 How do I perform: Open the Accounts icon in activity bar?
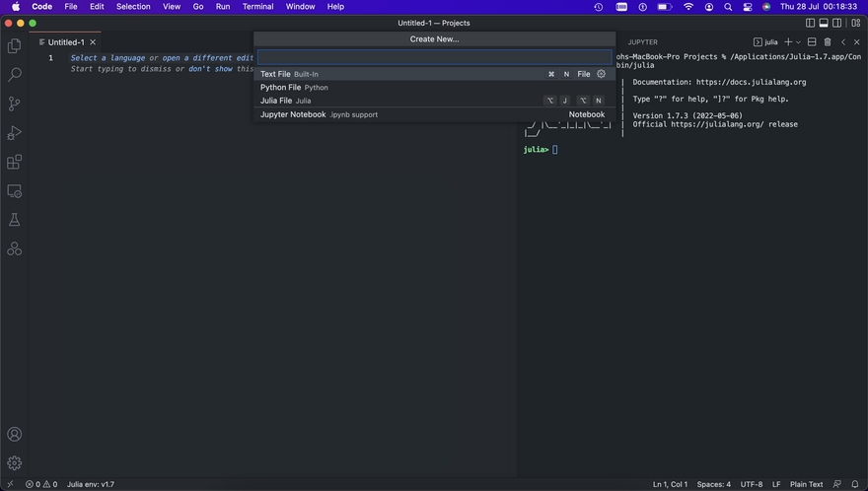(x=15, y=434)
